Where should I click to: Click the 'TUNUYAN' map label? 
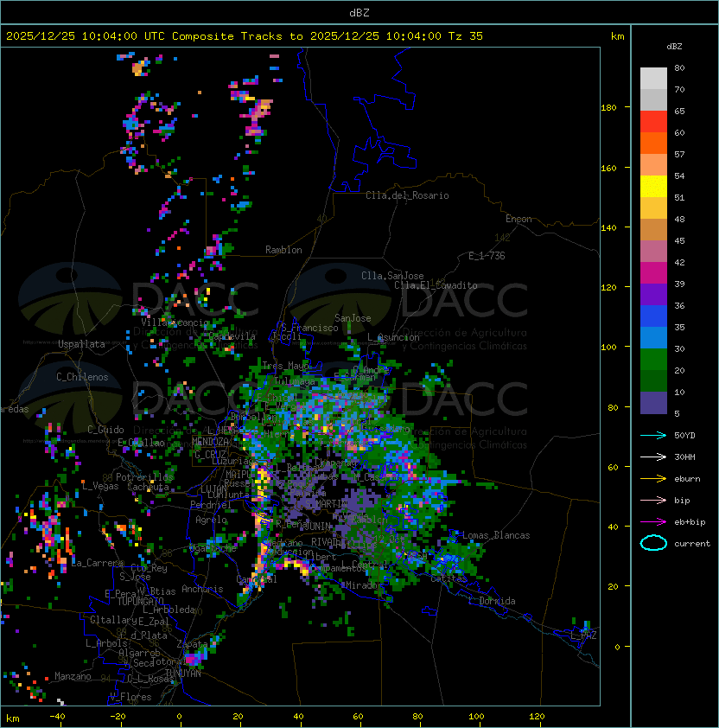(183, 674)
